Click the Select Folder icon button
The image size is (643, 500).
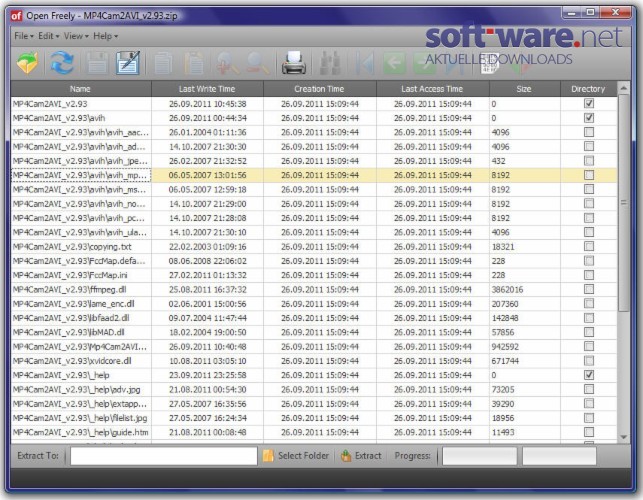click(x=296, y=456)
